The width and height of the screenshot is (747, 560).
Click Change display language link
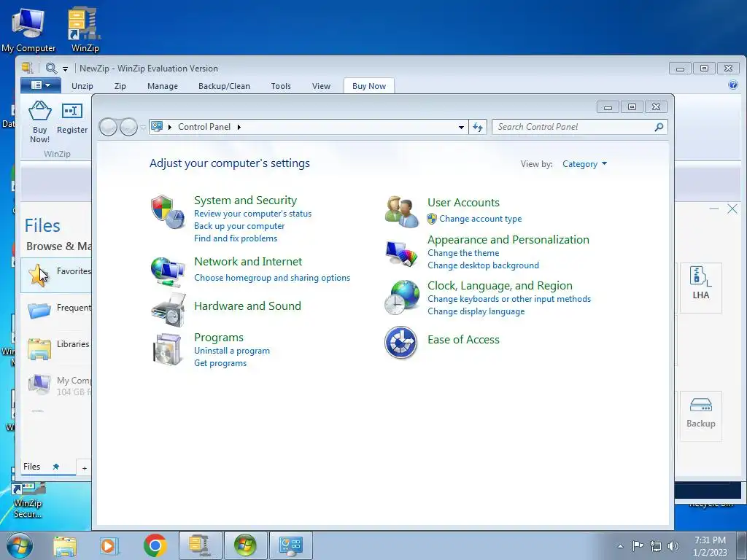pyautogui.click(x=476, y=311)
